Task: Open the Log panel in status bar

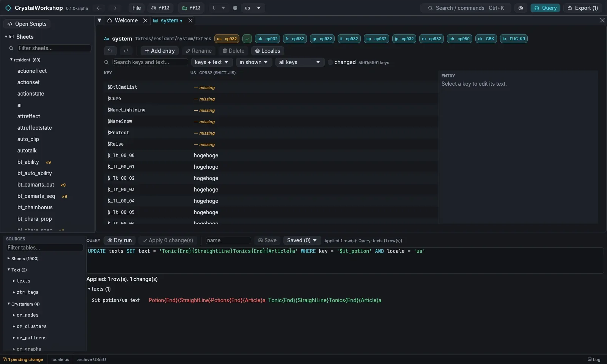Action: [x=594, y=359]
